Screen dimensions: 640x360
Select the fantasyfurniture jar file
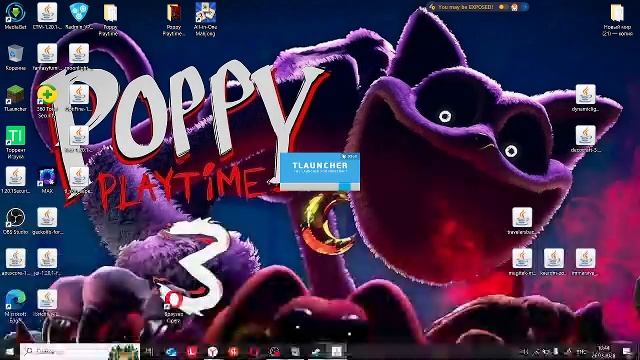click(47, 58)
